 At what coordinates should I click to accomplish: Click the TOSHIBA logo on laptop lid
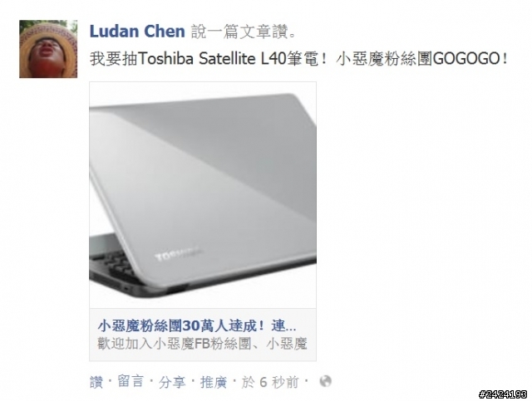[x=177, y=255]
